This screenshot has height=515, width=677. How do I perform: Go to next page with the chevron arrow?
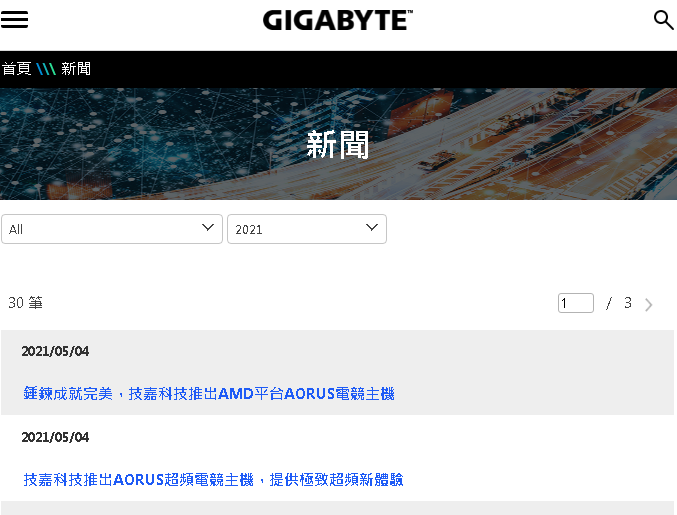649,304
